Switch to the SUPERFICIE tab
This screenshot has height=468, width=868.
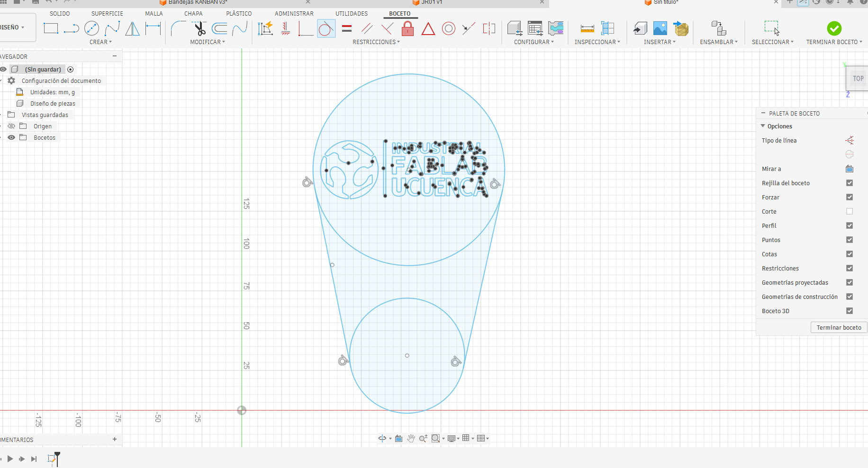pyautogui.click(x=107, y=14)
